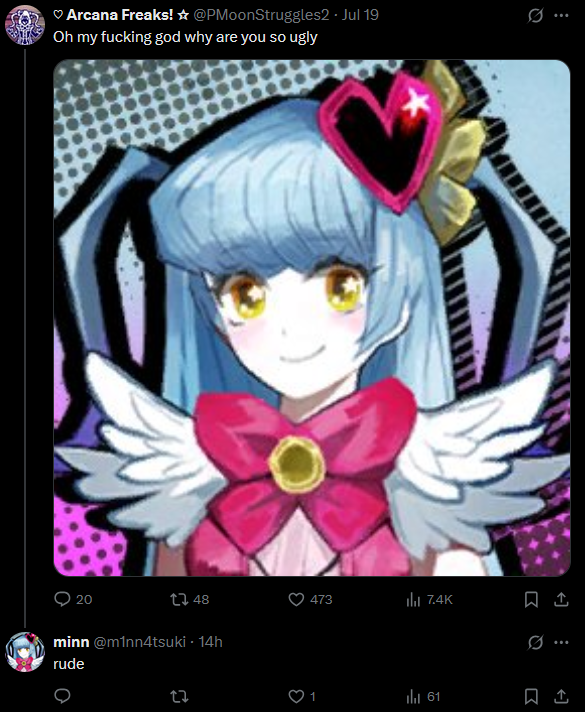The image size is (585, 712).
Task: Open the @PMoonStruggles2 profile handle
Action: [261, 15]
